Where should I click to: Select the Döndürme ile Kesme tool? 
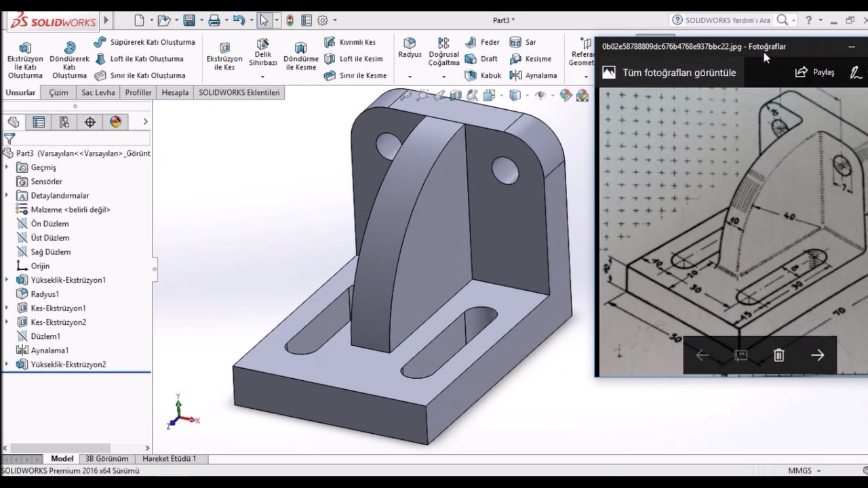coord(300,56)
